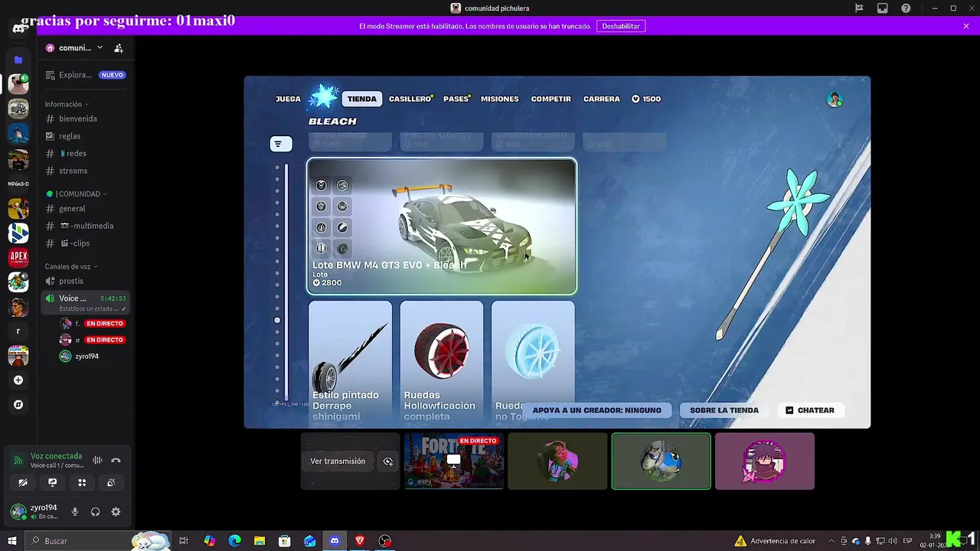Open the Windows Start menu
Viewport: 980px width, 551px height.
(12, 541)
